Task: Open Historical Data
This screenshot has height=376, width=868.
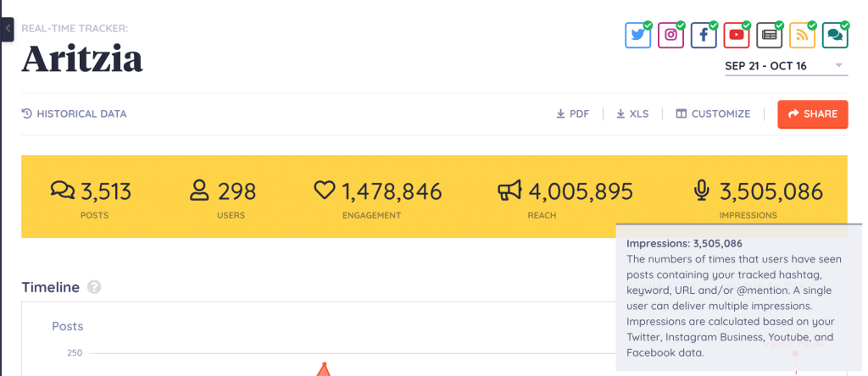Action: tap(75, 114)
